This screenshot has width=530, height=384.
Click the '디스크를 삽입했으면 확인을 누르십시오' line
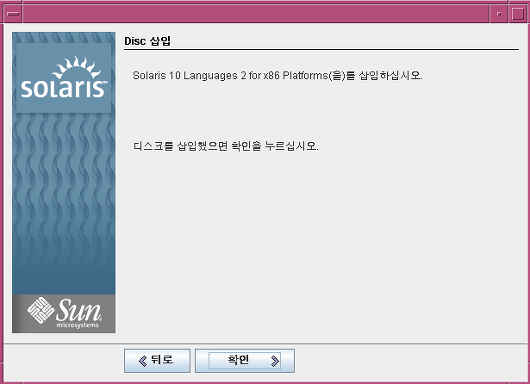(225, 146)
